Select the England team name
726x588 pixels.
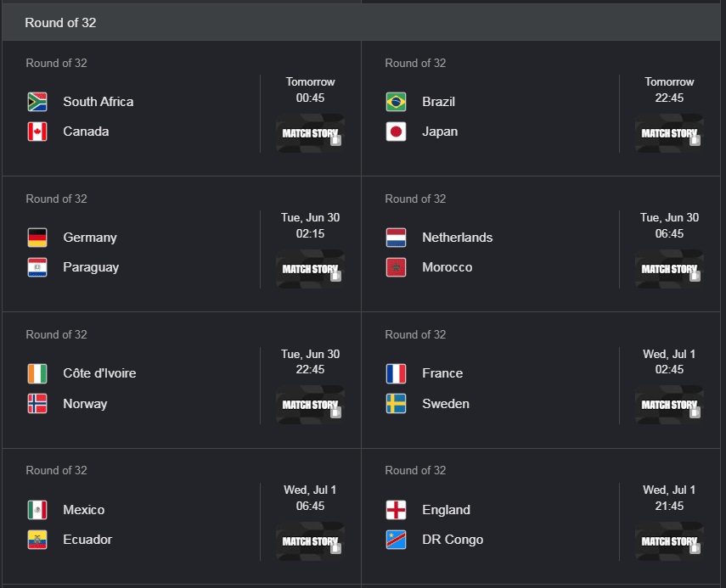tap(446, 510)
